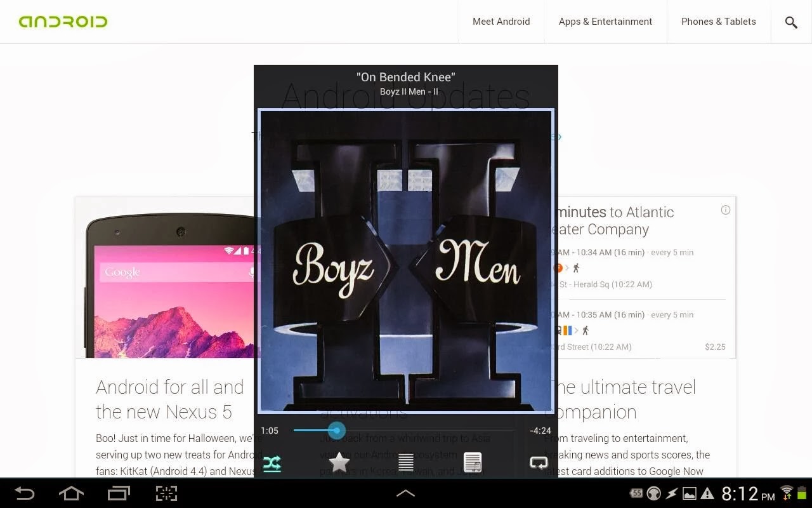The width and height of the screenshot is (812, 508).
Task: Open Phones & Tablets menu
Action: [x=719, y=22]
